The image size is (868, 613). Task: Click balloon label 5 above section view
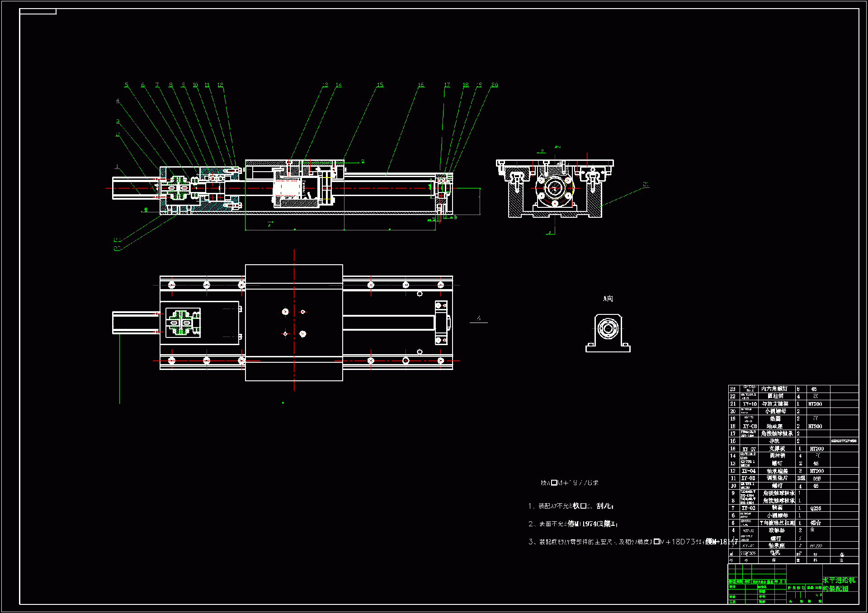(x=127, y=85)
